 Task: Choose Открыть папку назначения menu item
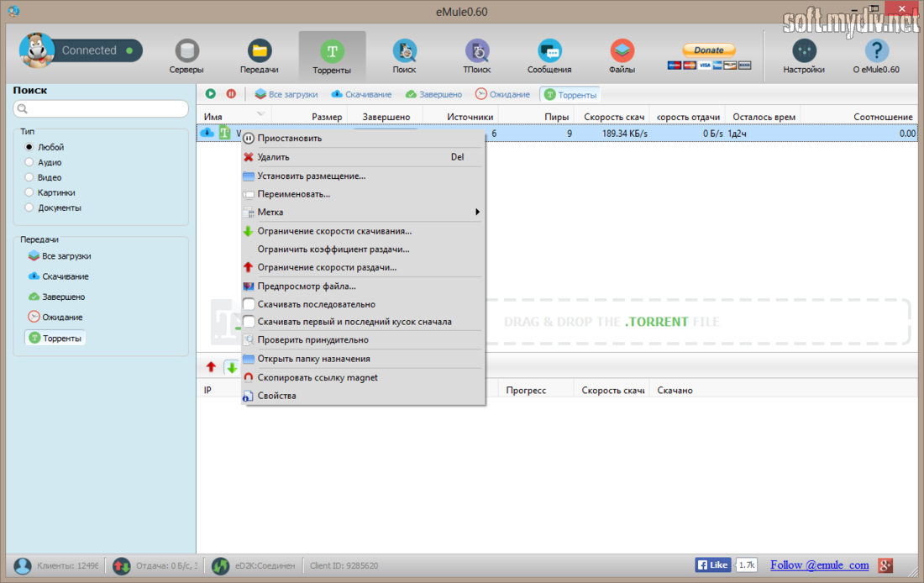pos(363,359)
